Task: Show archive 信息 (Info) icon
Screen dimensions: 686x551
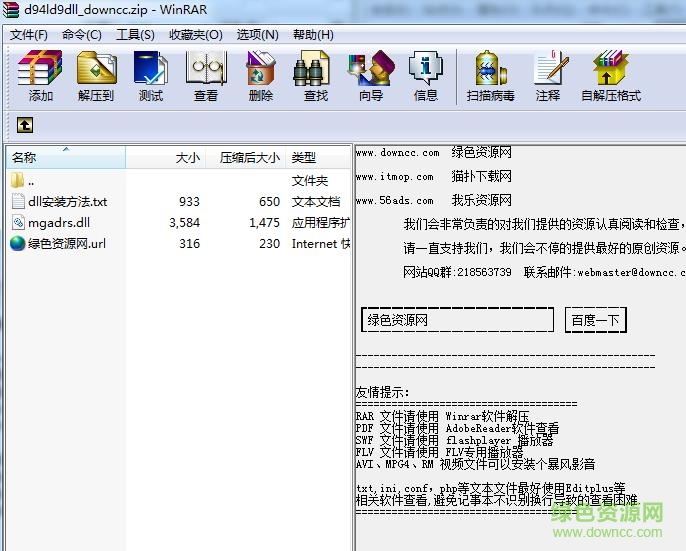Action: [x=426, y=76]
